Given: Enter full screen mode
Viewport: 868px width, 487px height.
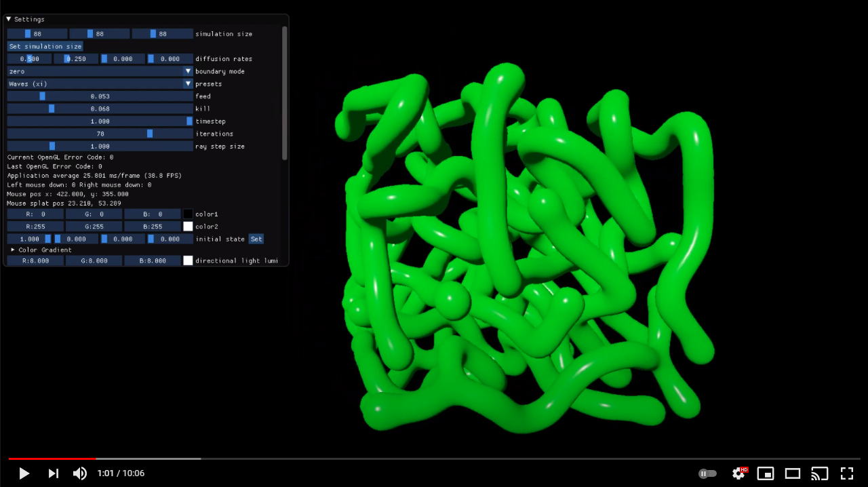Looking at the screenshot, I should [847, 473].
